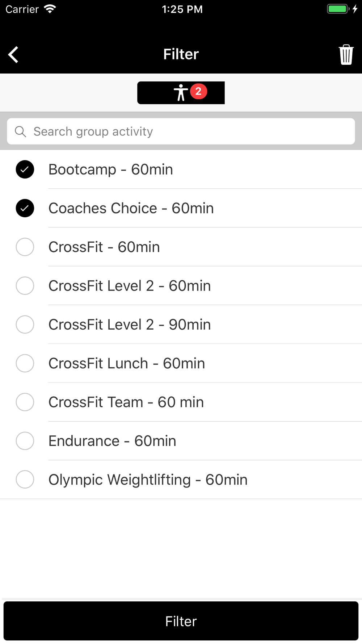Tap the Bootcamp - 60min label

tap(111, 170)
